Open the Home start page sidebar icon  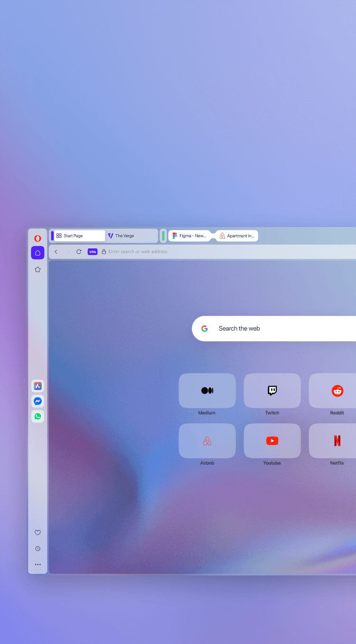tap(37, 253)
